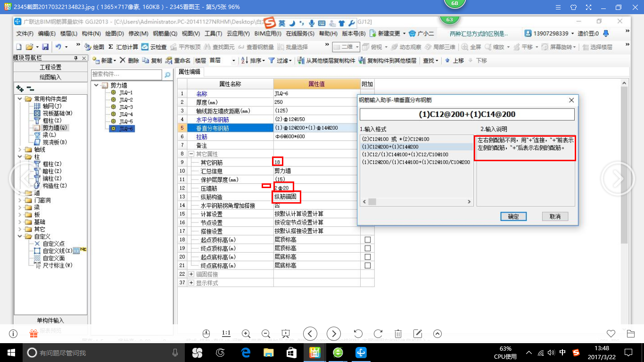This screenshot has width=644, height=362.
Task: Select format (2)C12@100 或 *(2)C12@100
Action: (396, 140)
